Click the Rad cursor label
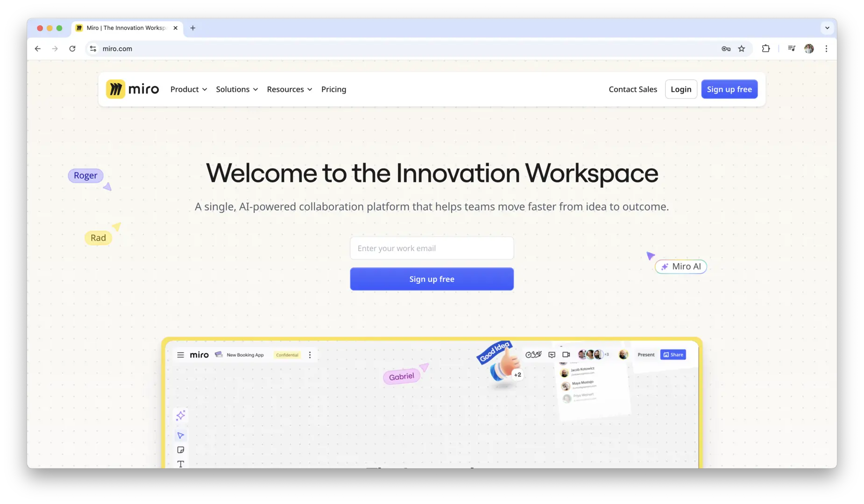This screenshot has width=864, height=504. 98,238
